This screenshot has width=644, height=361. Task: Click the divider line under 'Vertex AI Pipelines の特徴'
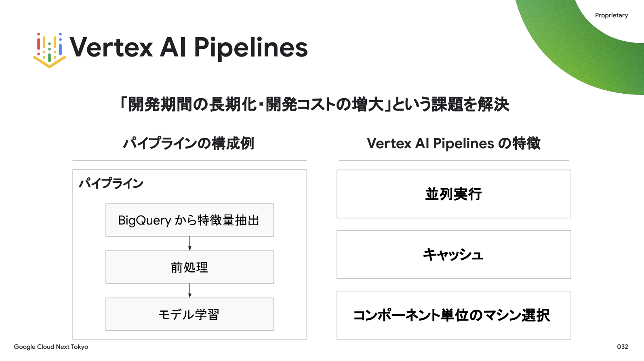(454, 160)
